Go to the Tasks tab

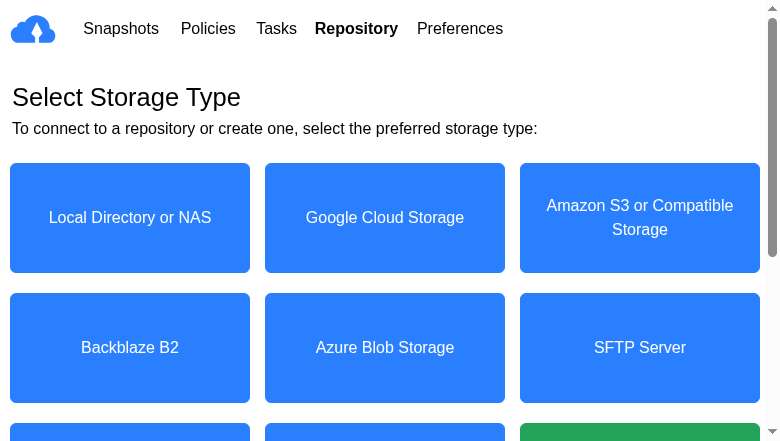276,29
